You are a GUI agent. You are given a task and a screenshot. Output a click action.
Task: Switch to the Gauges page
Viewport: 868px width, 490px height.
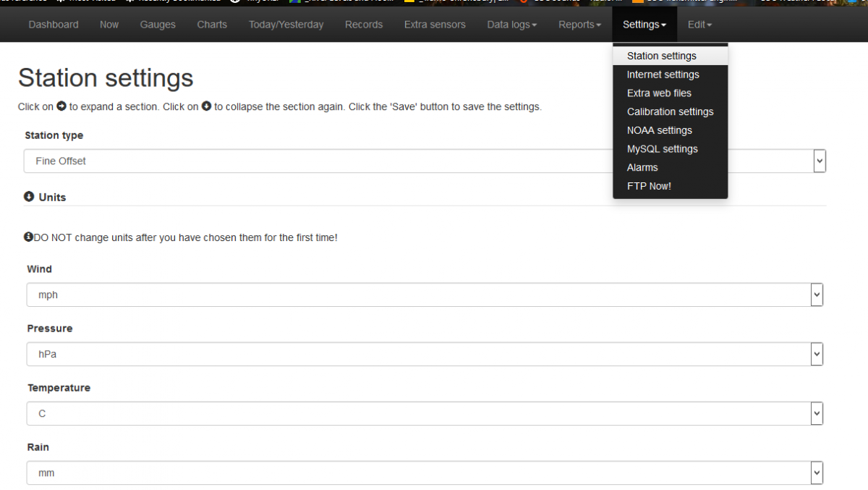coord(158,24)
